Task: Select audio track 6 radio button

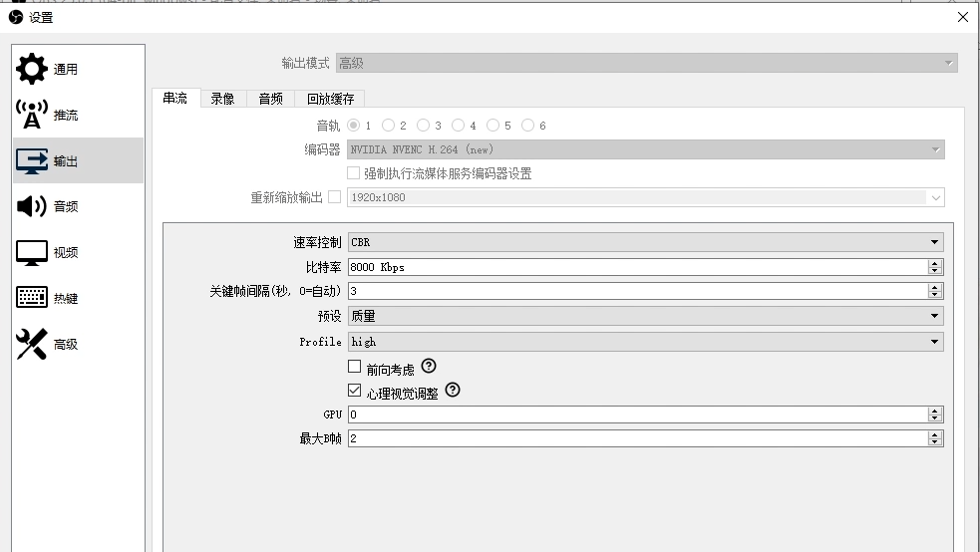Action: click(x=528, y=126)
